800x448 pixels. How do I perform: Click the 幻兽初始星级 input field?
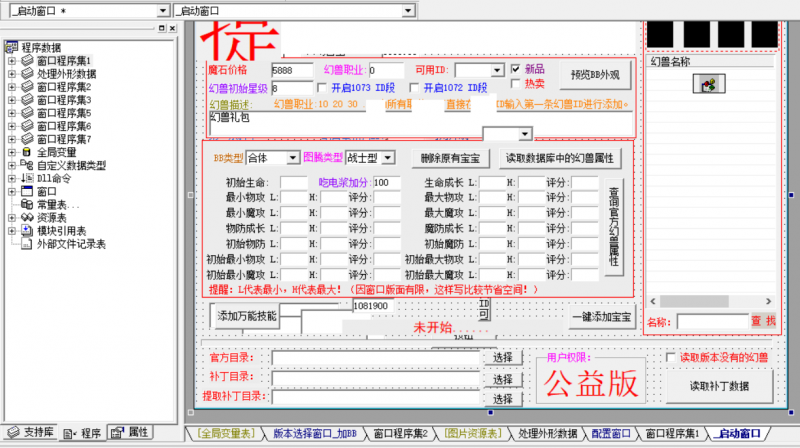[292, 88]
